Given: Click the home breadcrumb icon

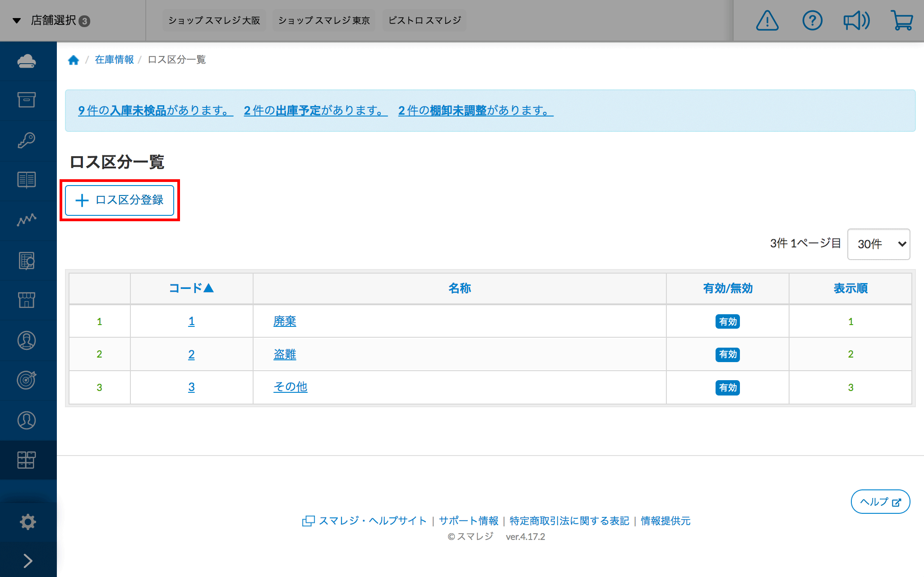Looking at the screenshot, I should pyautogui.click(x=74, y=60).
